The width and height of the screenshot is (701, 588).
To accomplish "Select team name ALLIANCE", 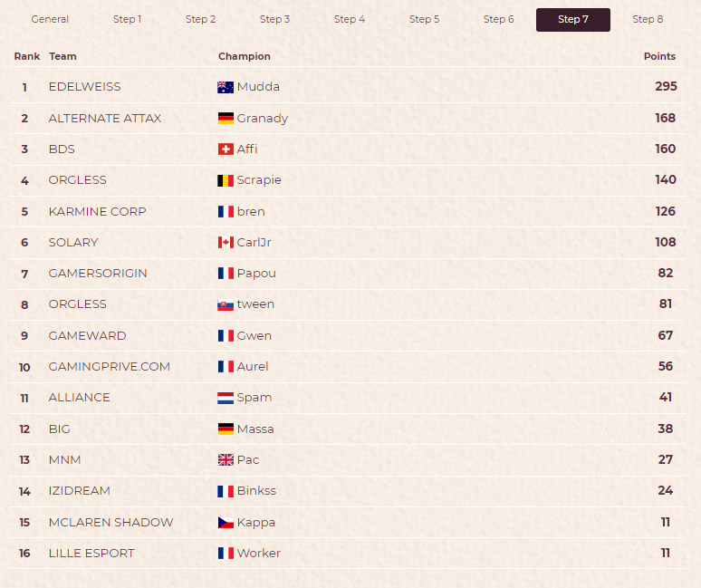I will pos(79,398).
